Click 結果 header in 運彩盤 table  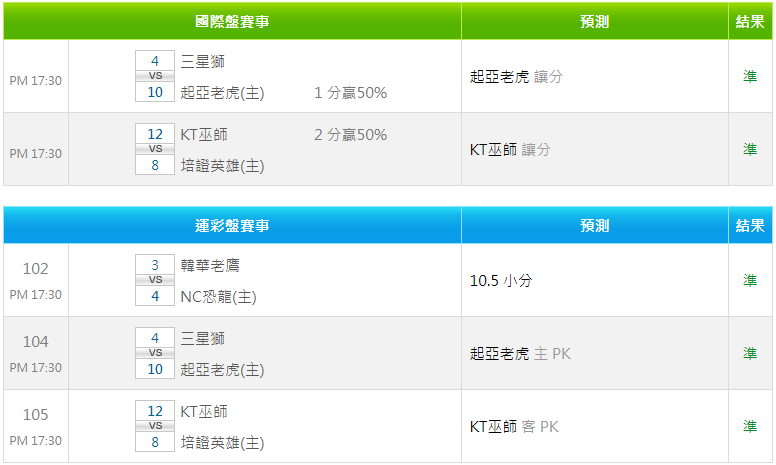(x=750, y=225)
